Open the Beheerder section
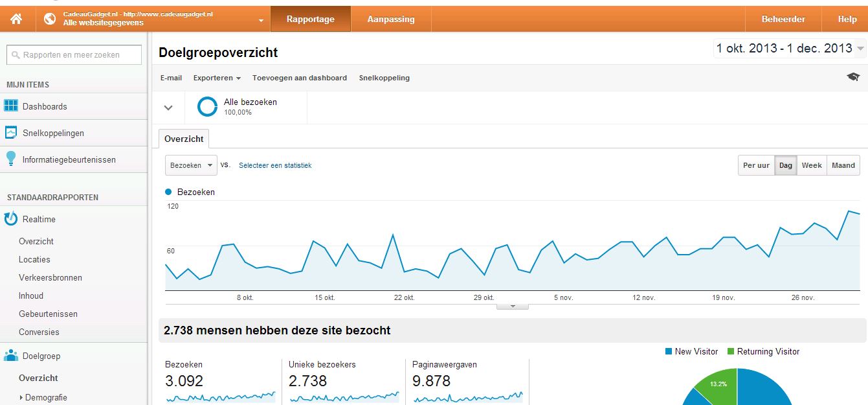Image resolution: width=868 pixels, height=405 pixels. coord(783,19)
